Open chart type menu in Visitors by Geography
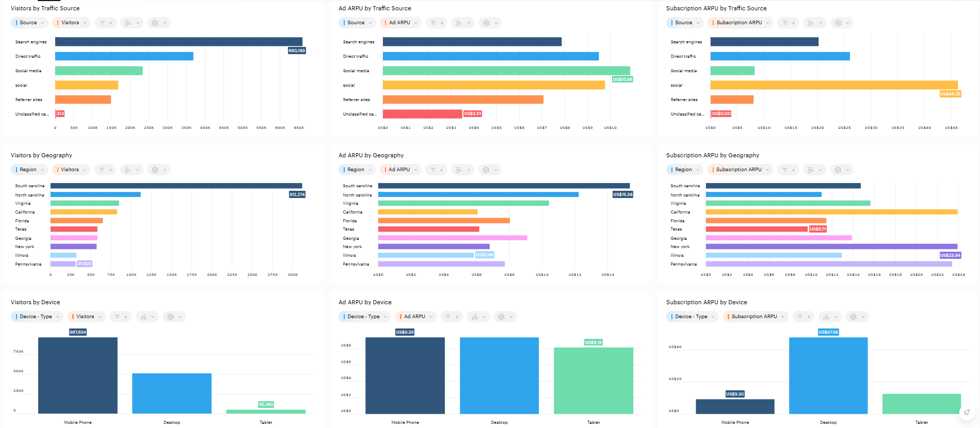The width and height of the screenshot is (980, 428). click(x=132, y=170)
